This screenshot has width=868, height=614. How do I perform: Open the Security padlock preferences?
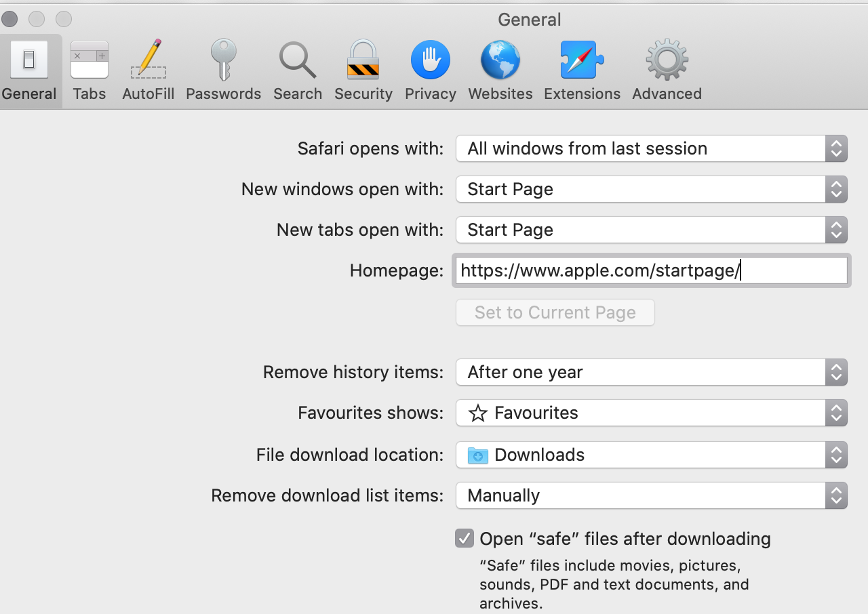[x=363, y=71]
